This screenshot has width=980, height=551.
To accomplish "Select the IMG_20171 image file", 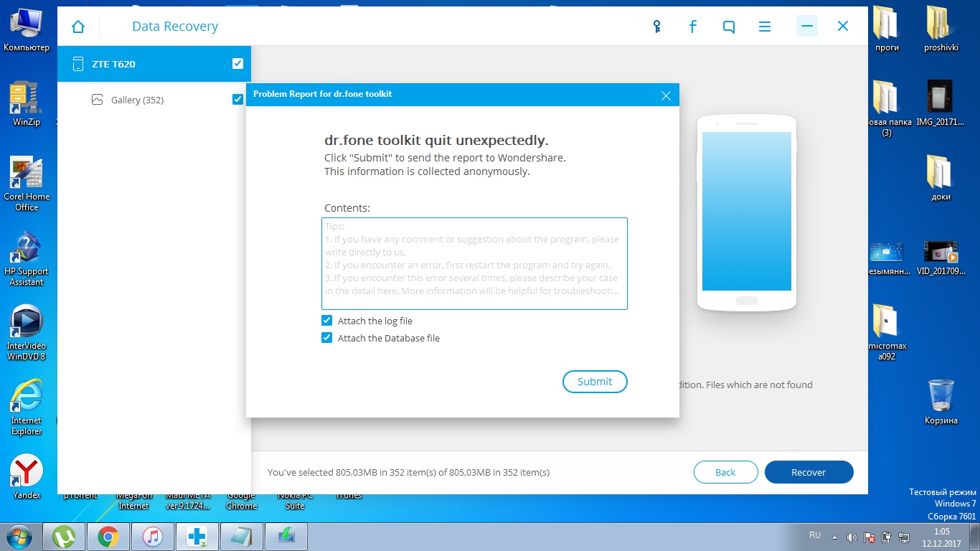I will click(x=941, y=104).
